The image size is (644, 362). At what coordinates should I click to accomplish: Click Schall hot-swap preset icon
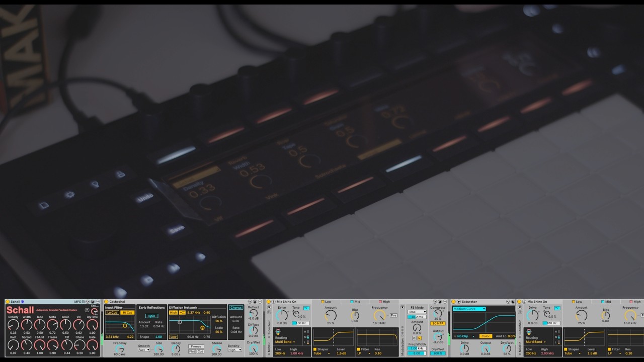click(88, 302)
